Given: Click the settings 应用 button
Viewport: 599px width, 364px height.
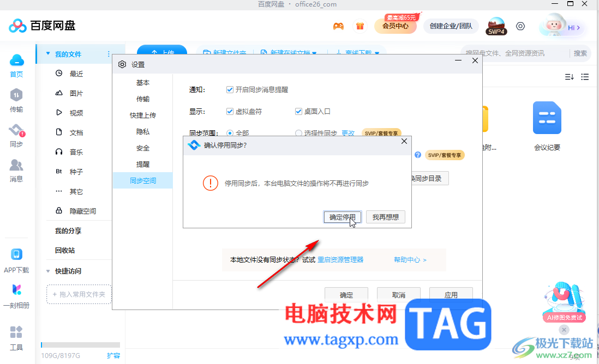Looking at the screenshot, I should [x=451, y=295].
